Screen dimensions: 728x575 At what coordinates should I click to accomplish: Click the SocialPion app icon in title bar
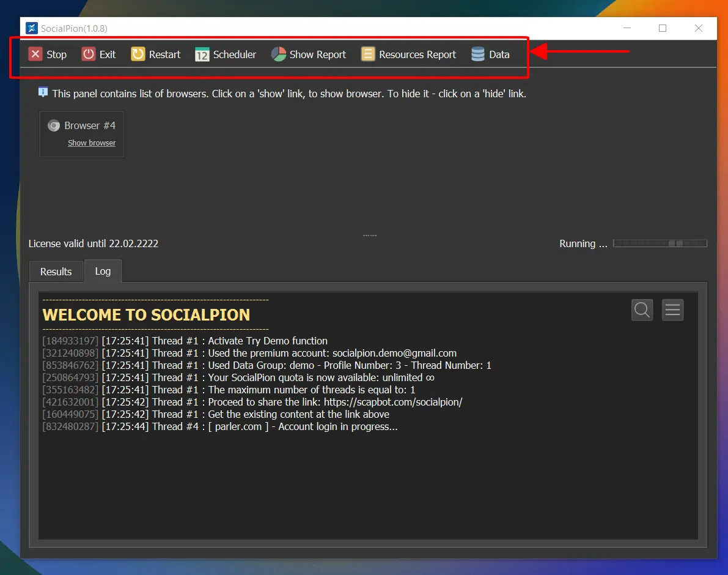point(32,28)
